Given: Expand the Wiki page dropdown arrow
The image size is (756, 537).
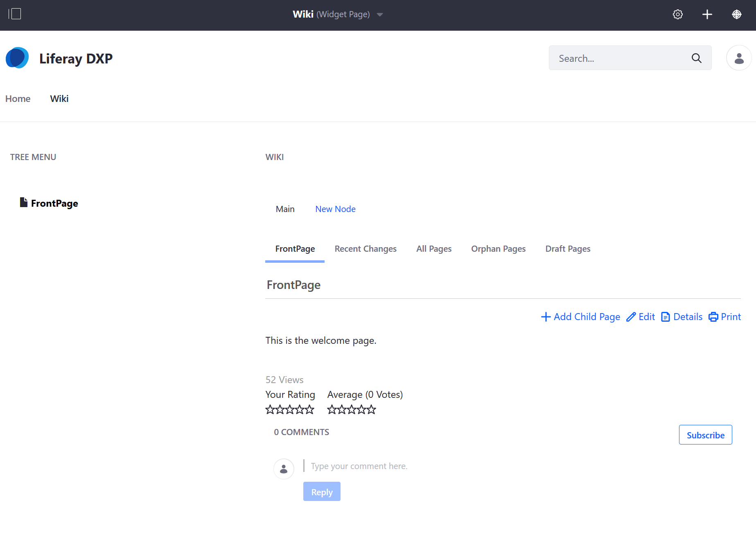Looking at the screenshot, I should click(x=380, y=15).
